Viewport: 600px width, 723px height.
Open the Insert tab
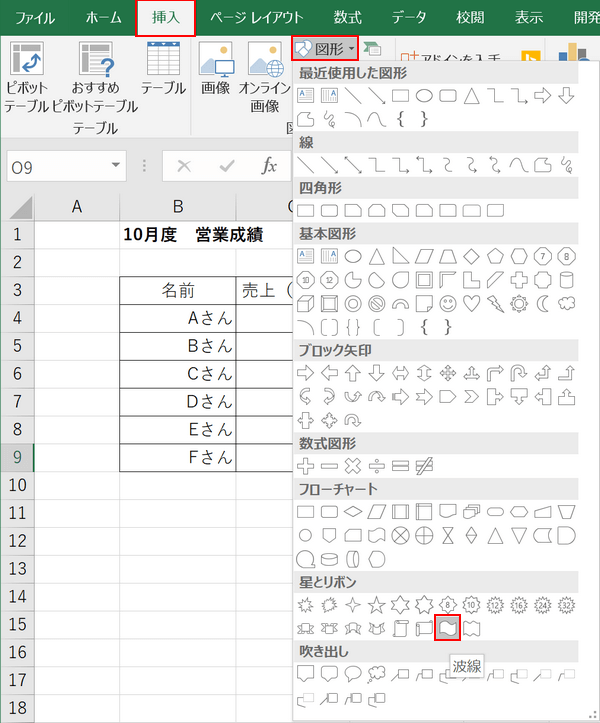[x=166, y=18]
